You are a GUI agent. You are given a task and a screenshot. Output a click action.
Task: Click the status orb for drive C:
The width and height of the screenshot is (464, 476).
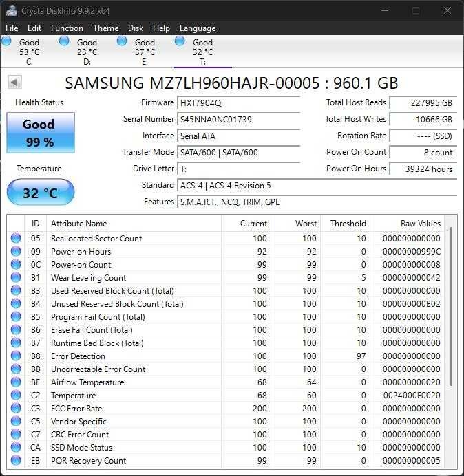6,41
